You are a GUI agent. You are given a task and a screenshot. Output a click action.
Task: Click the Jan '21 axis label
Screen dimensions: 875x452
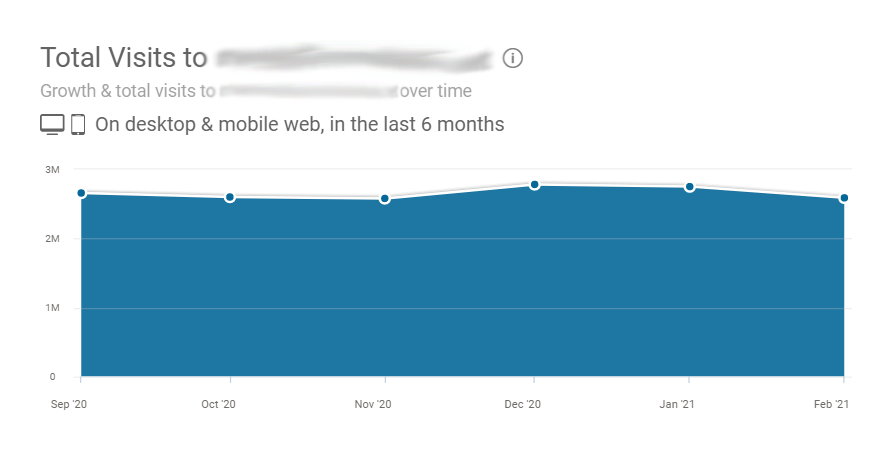676,404
